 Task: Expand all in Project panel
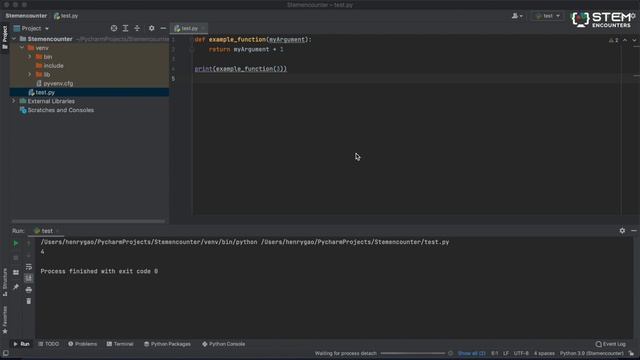tap(125, 28)
